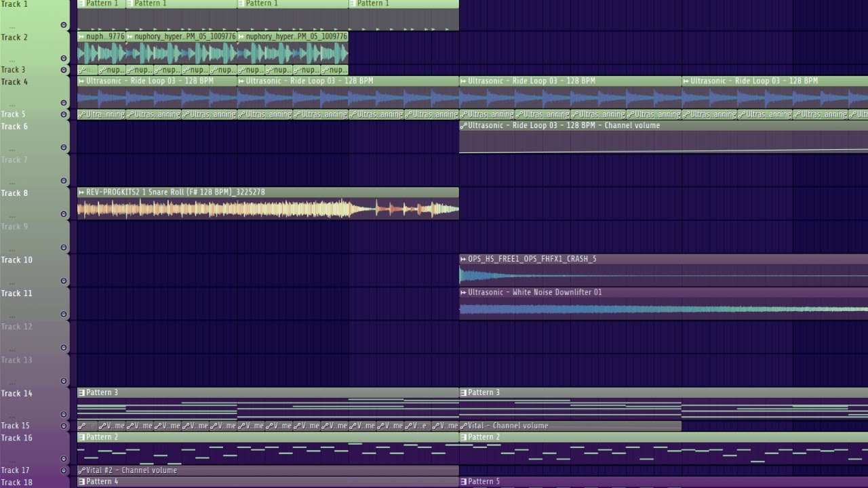This screenshot has width=868, height=488.
Task: Select the Track 2 header label
Action: click(x=14, y=37)
